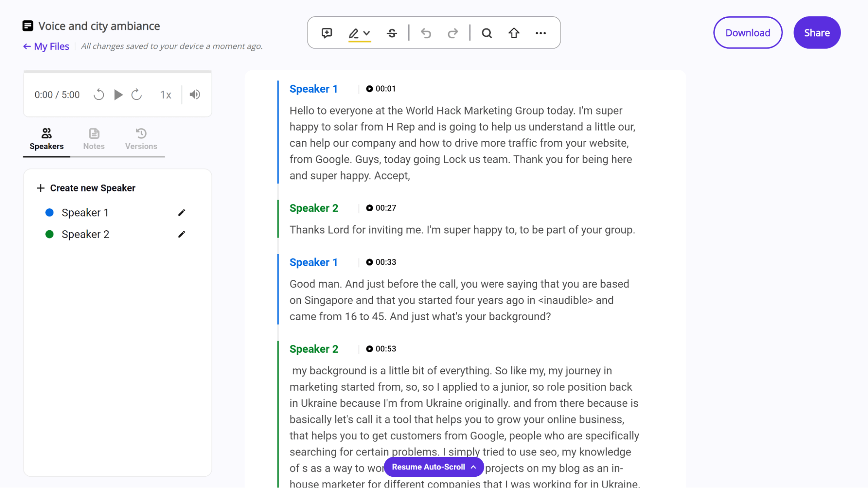Toggle playback speed selector 1x
The height and width of the screenshot is (488, 868).
coord(166,94)
